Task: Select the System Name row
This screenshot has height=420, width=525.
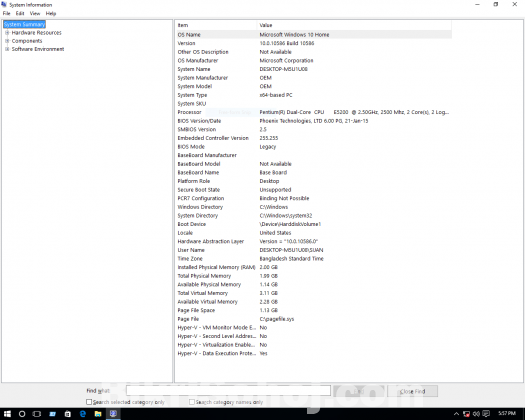Action: 314,69
